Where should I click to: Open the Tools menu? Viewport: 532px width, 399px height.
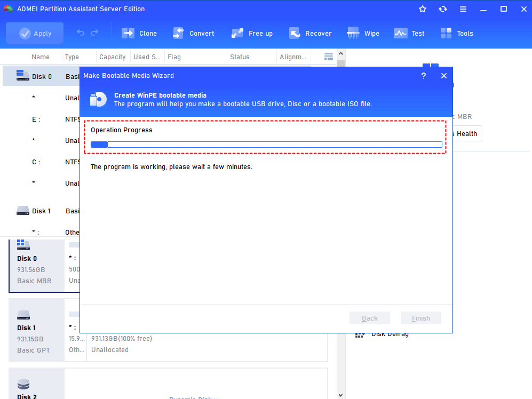(x=457, y=33)
